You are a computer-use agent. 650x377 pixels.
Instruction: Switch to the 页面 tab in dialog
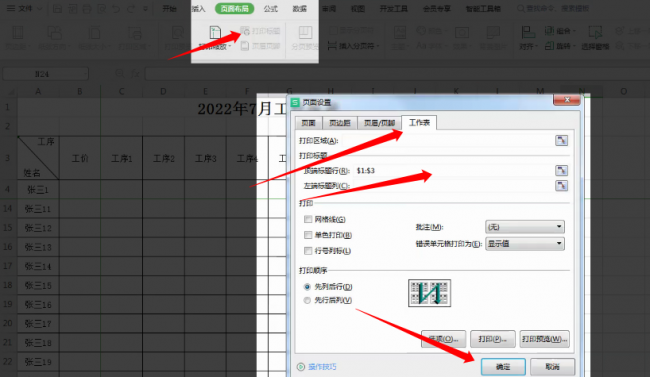pos(308,123)
